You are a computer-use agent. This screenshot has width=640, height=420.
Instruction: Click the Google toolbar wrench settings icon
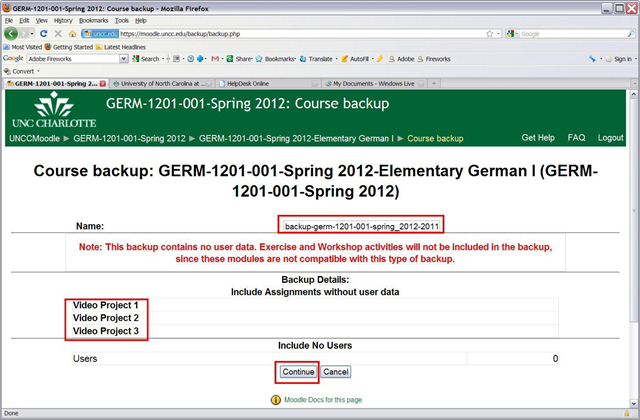(x=594, y=59)
